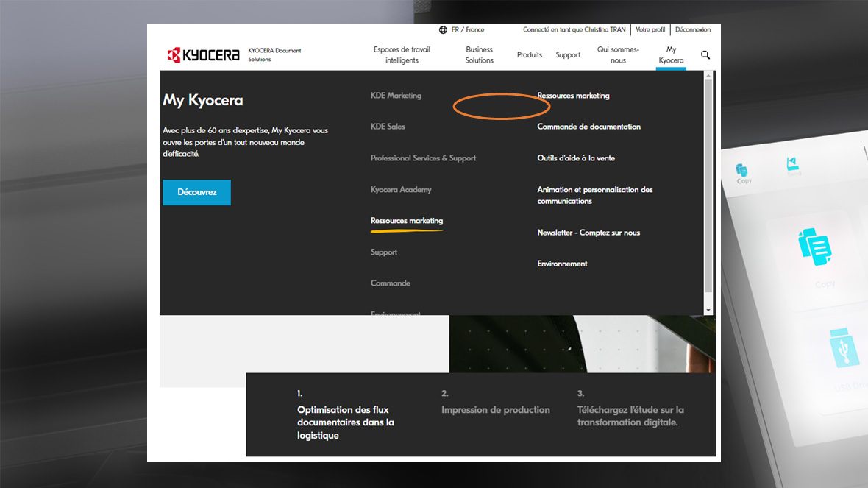
Task: Open Environnement link in right column
Action: [x=562, y=264]
